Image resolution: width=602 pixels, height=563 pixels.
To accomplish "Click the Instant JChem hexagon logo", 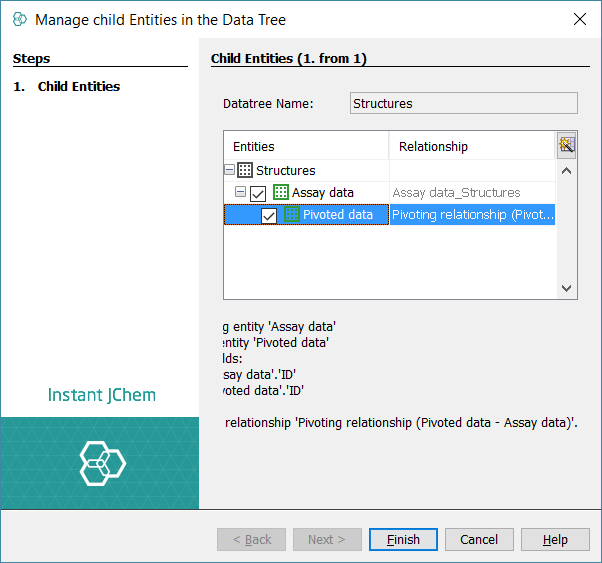I will 102,461.
